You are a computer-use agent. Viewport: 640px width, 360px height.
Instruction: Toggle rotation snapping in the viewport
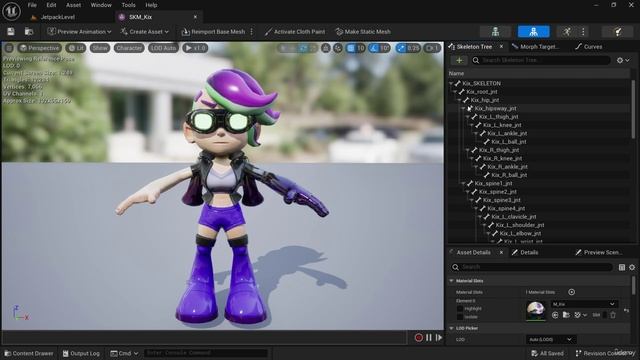click(x=374, y=48)
